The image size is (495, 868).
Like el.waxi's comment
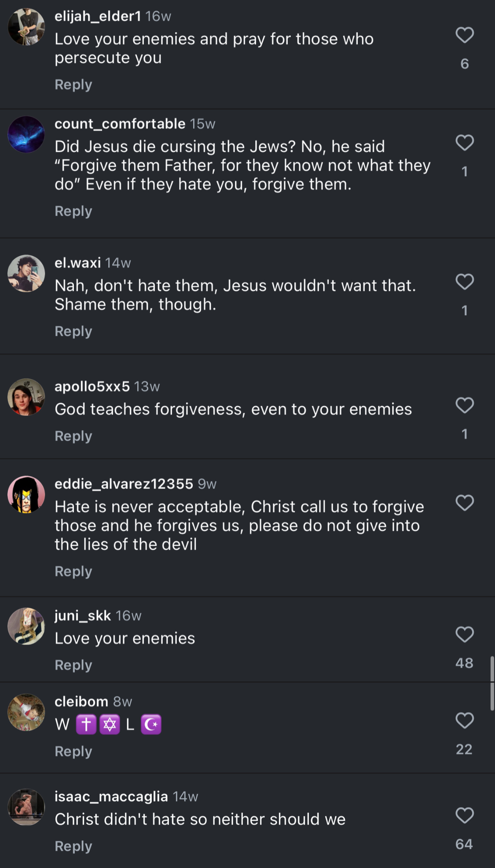(x=464, y=282)
